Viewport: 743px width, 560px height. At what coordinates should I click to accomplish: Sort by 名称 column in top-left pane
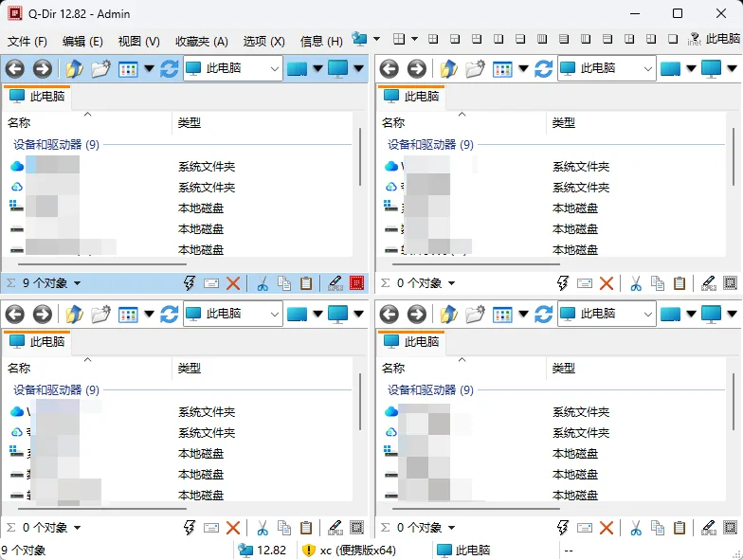[x=87, y=123]
